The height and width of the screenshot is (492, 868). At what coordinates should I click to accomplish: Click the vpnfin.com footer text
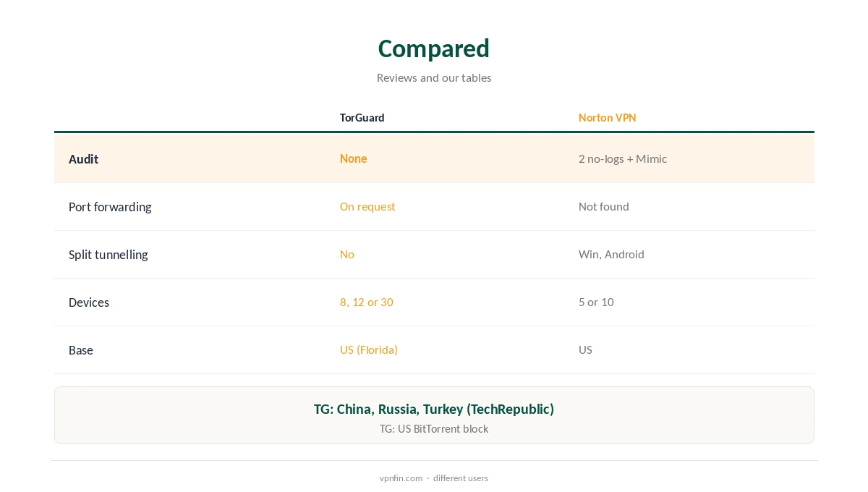click(401, 478)
